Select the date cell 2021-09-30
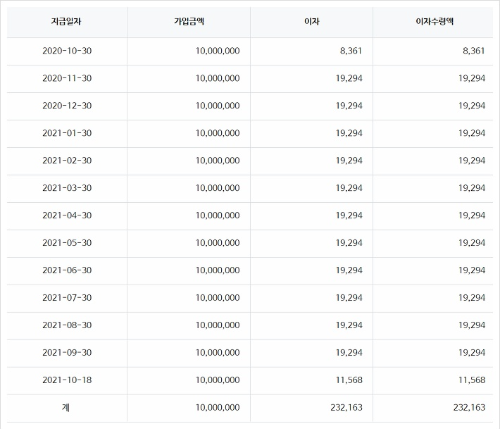 coord(67,352)
